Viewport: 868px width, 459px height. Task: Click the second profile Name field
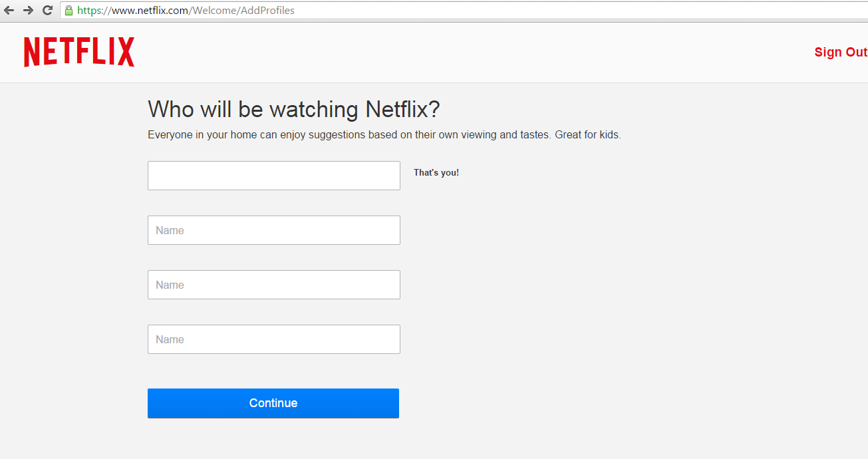click(274, 230)
